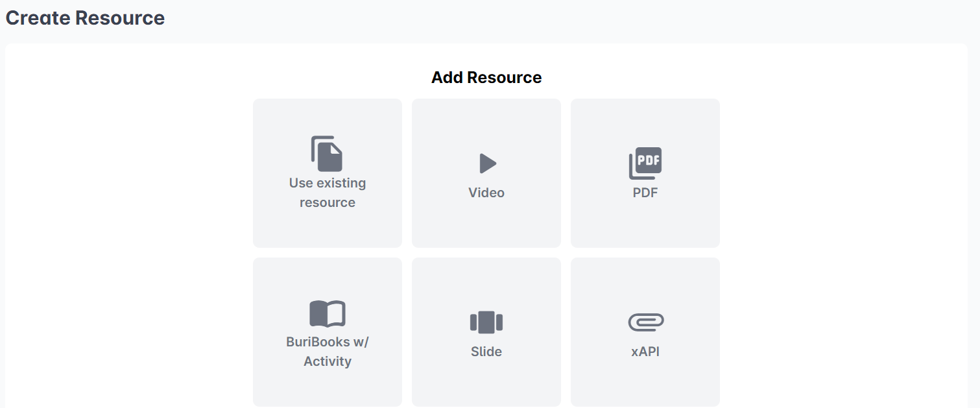980x408 pixels.
Task: Click the slide carousel icon
Action: (486, 322)
